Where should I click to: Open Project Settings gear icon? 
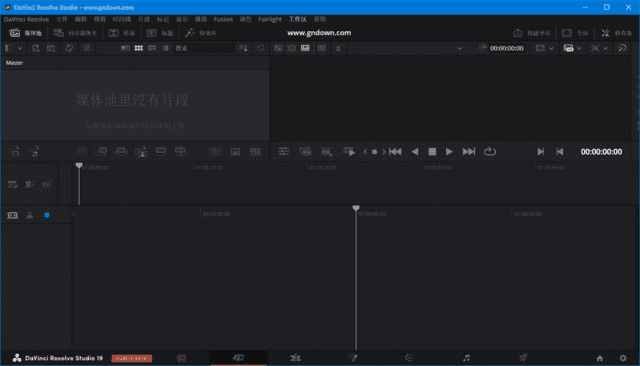(623, 358)
